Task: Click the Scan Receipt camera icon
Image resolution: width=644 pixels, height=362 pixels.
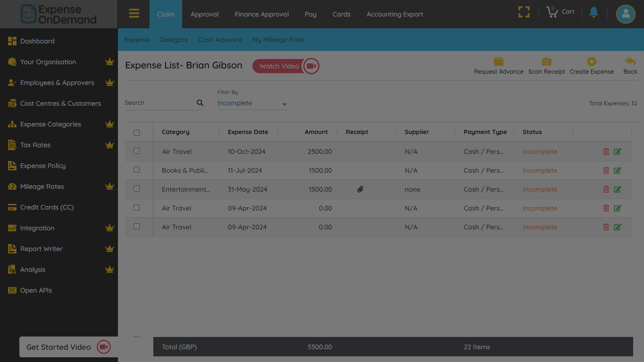Action: [546, 62]
